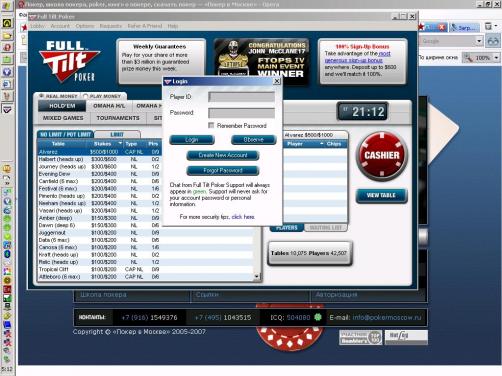
Task: Open the yellow folder taskbar icon
Action: point(7,35)
